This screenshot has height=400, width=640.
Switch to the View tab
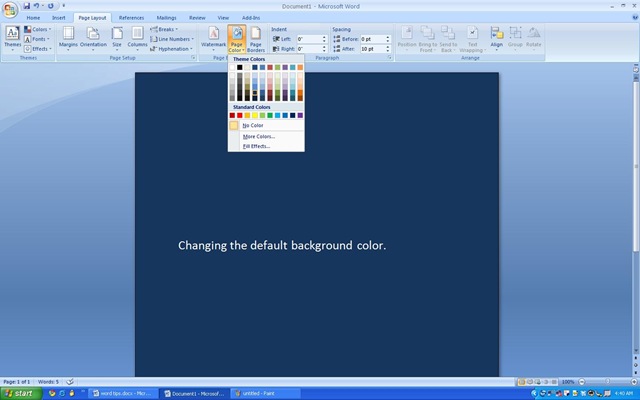tap(223, 18)
